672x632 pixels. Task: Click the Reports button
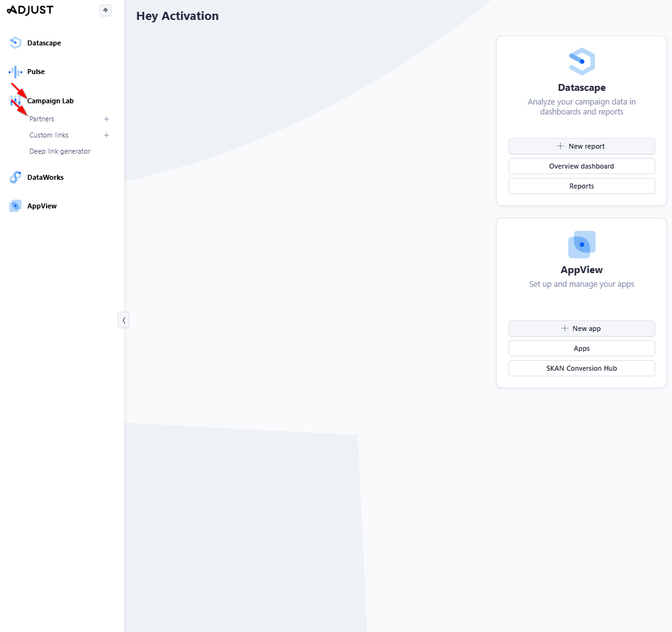pos(582,186)
